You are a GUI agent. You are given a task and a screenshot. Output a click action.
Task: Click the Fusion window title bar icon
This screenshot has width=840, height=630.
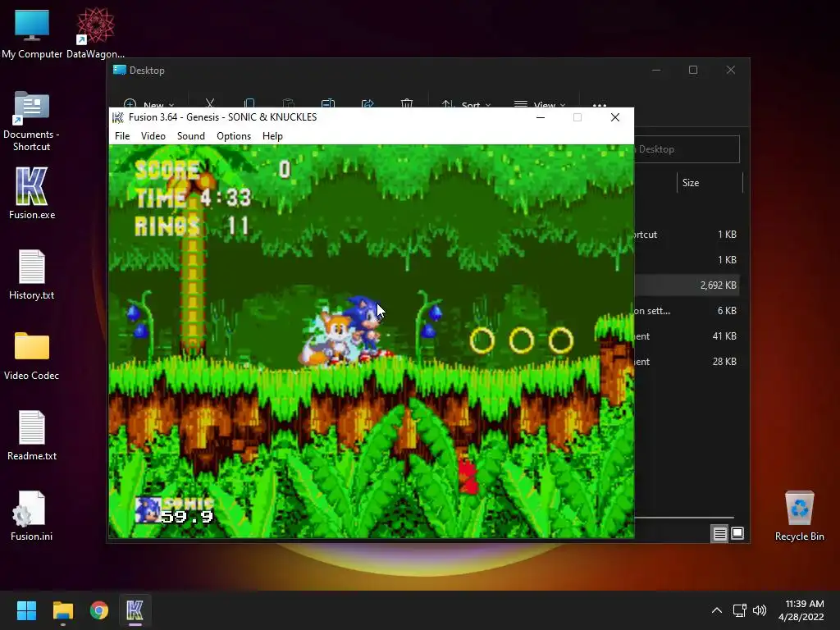coord(118,117)
